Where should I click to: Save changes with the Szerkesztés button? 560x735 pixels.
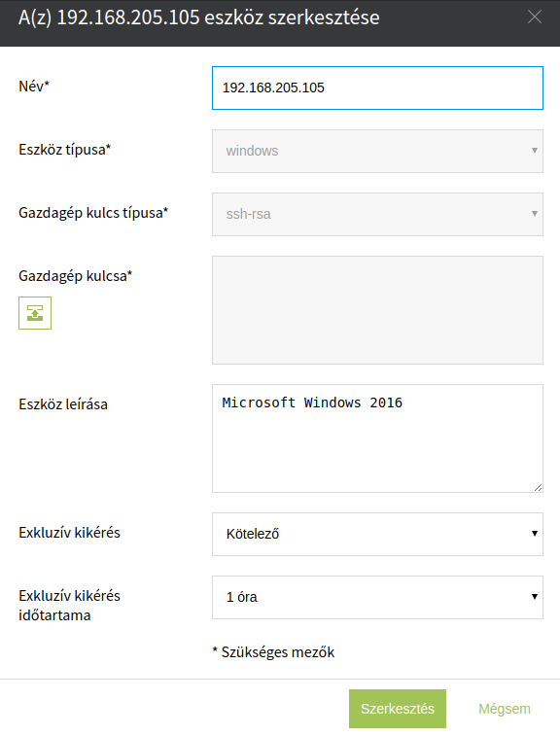[398, 709]
